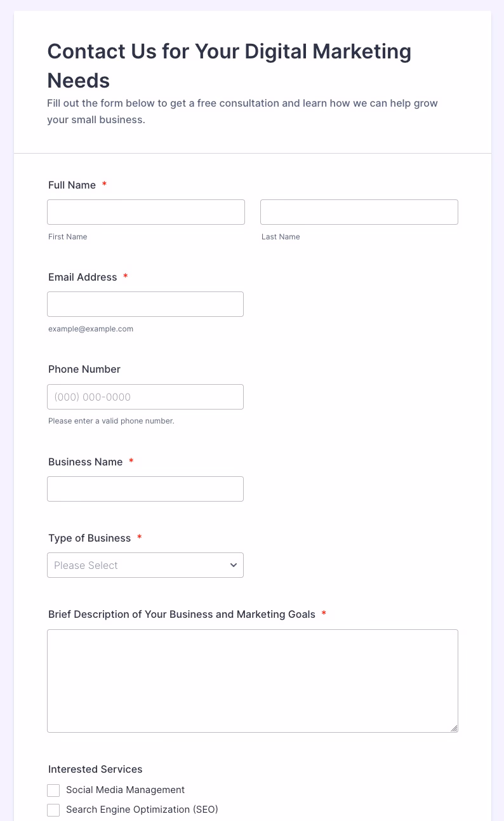Open the Type of Business dropdown
This screenshot has width=504, height=821.
pyautogui.click(x=145, y=565)
